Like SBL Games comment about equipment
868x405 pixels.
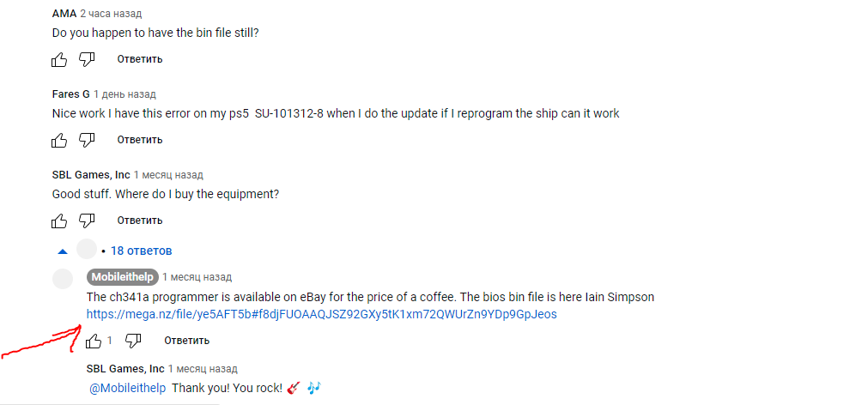click(59, 221)
